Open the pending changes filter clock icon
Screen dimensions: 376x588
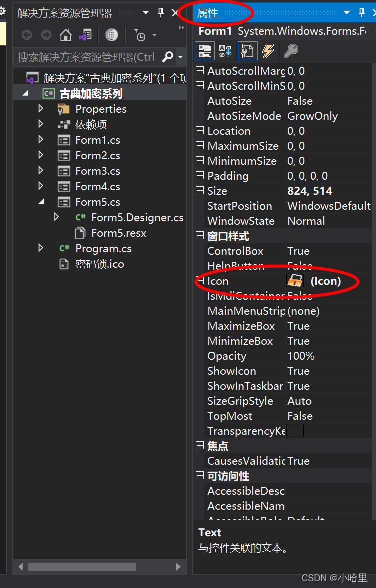140,35
